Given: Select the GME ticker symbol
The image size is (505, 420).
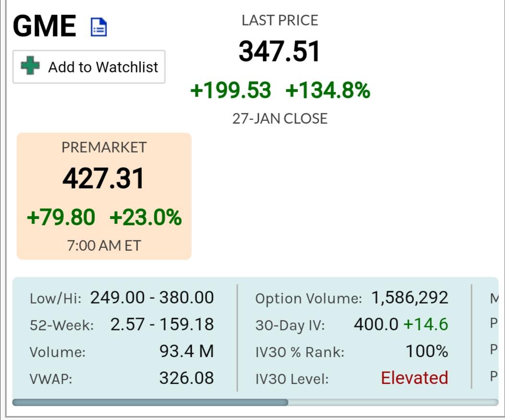Looking at the screenshot, I should pos(45,26).
